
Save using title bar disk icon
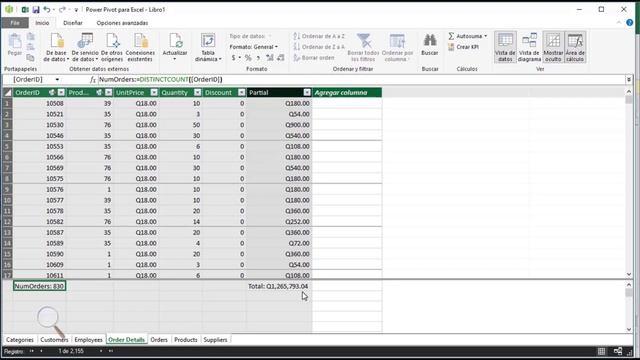coord(36,9)
